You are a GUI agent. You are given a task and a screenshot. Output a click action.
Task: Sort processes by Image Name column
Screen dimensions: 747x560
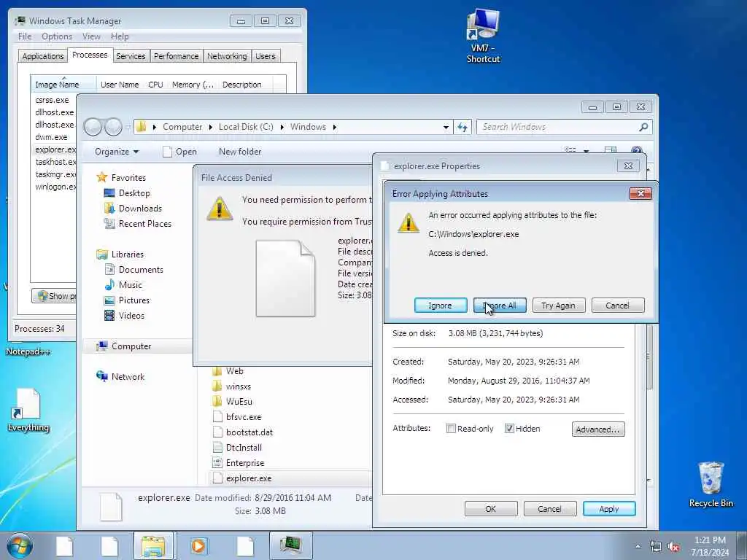[x=63, y=85]
